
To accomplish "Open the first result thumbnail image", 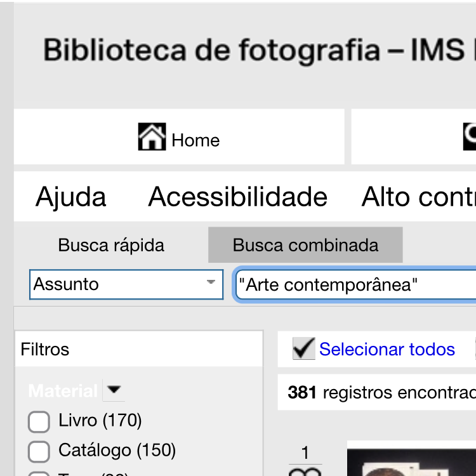I will [411, 458].
